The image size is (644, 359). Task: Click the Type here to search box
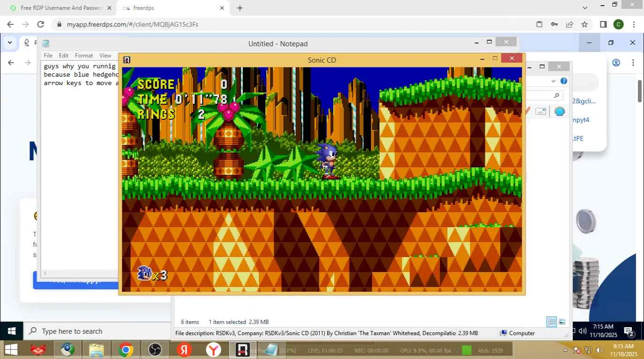97,331
